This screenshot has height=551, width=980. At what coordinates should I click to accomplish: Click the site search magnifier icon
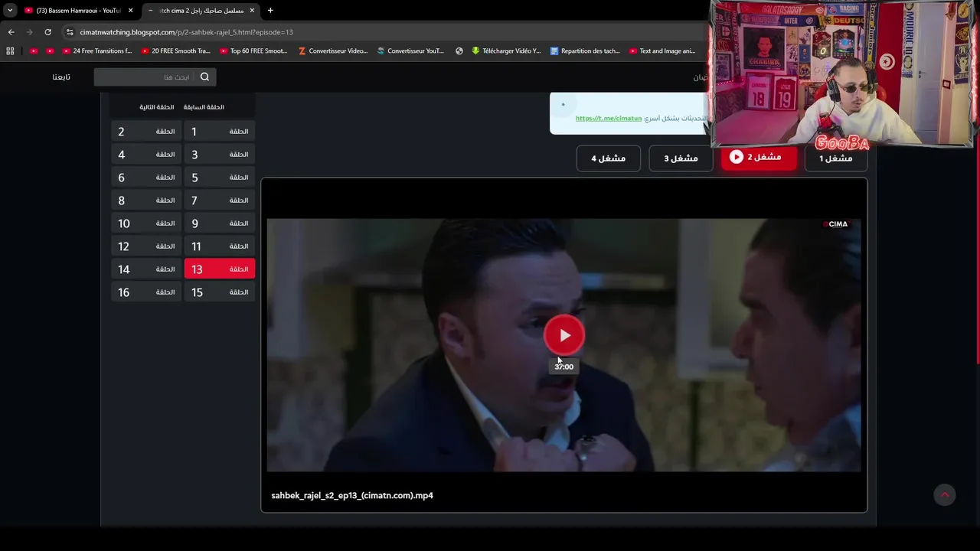204,77
